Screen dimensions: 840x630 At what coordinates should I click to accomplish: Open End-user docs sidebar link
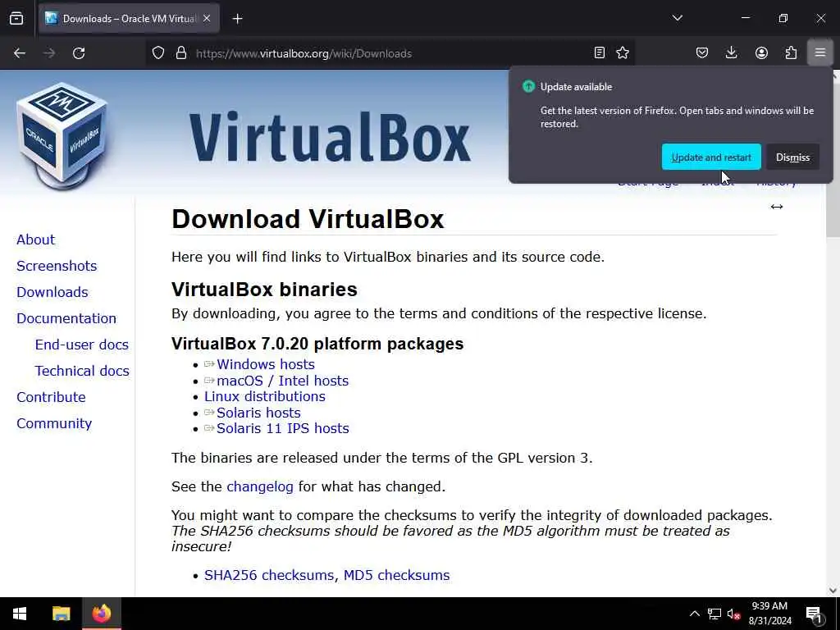click(x=81, y=345)
